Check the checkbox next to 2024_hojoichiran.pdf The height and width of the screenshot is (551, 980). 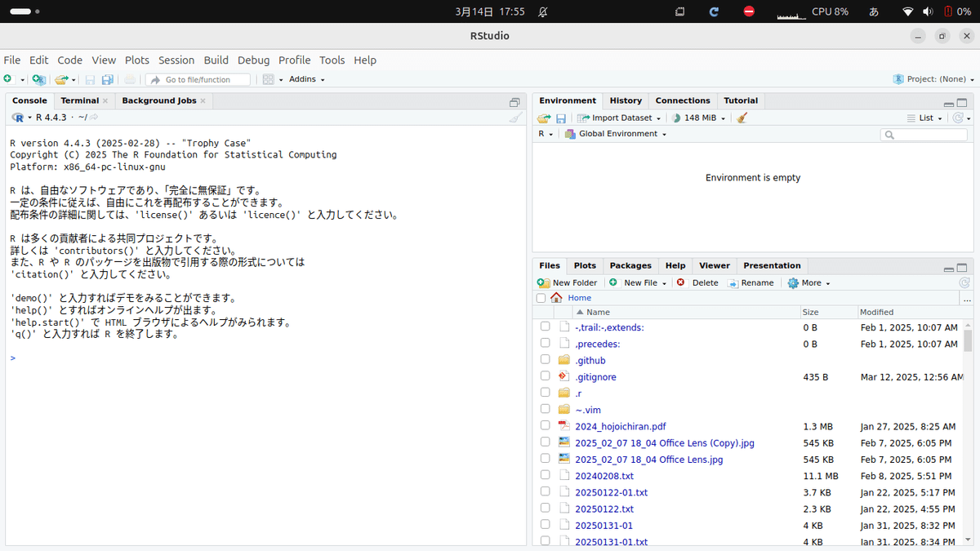[x=545, y=425]
